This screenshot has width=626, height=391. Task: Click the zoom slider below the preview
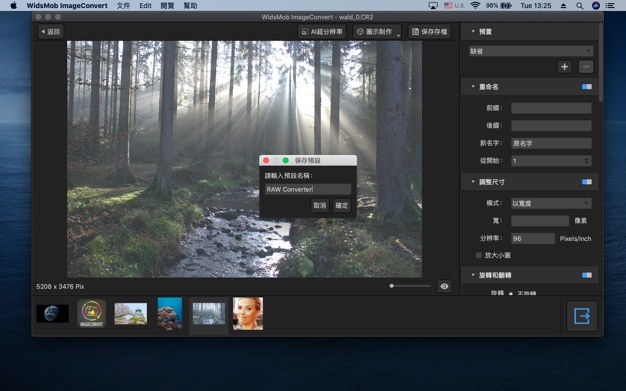[x=410, y=286]
